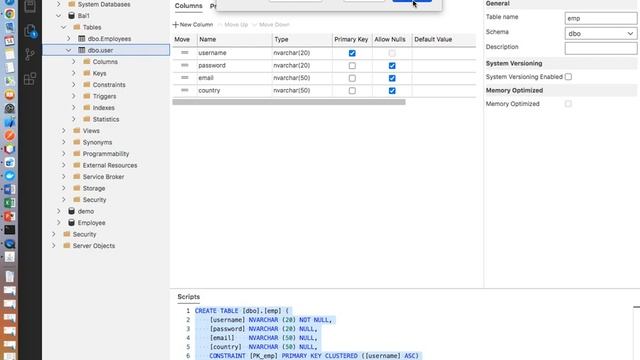
Task: Click the database icon next to Bal1
Action: tap(71, 16)
